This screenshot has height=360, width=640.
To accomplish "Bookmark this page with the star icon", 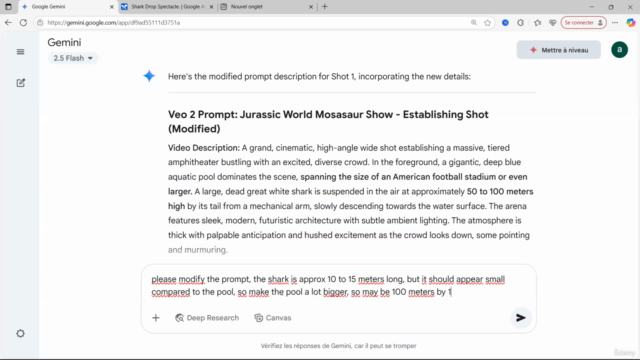I will coord(487,22).
